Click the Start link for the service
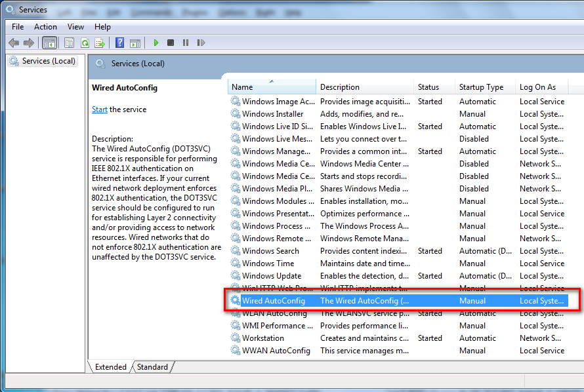 (100, 109)
